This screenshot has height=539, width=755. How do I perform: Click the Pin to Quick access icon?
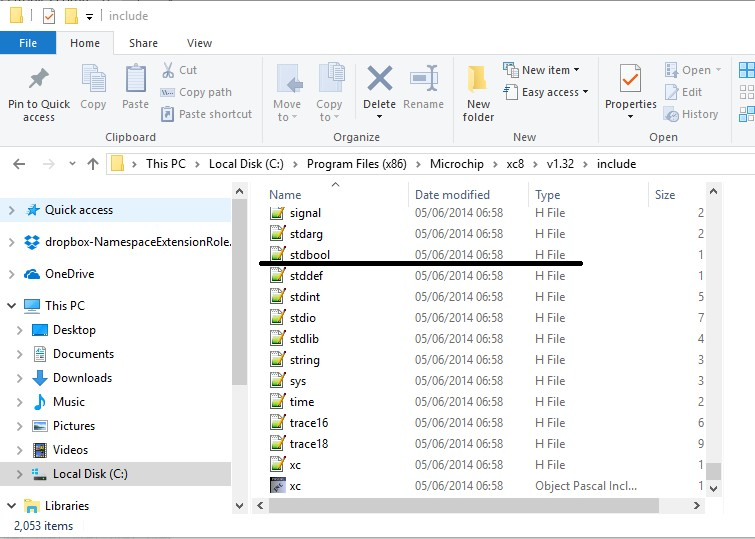(39, 79)
